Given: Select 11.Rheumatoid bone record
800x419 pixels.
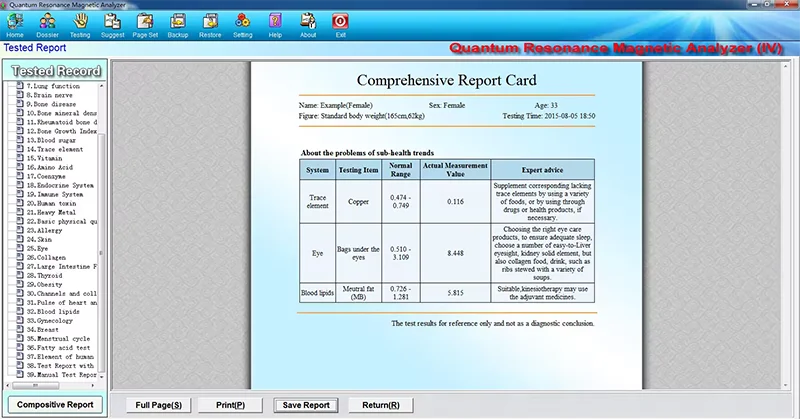Looking at the screenshot, I should (61, 122).
